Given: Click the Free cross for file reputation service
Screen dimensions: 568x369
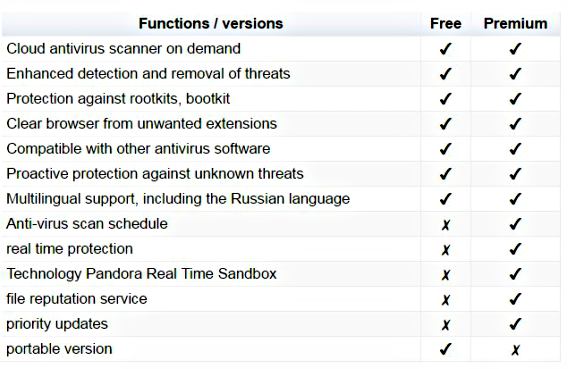Looking at the screenshot, I should click(x=446, y=300).
